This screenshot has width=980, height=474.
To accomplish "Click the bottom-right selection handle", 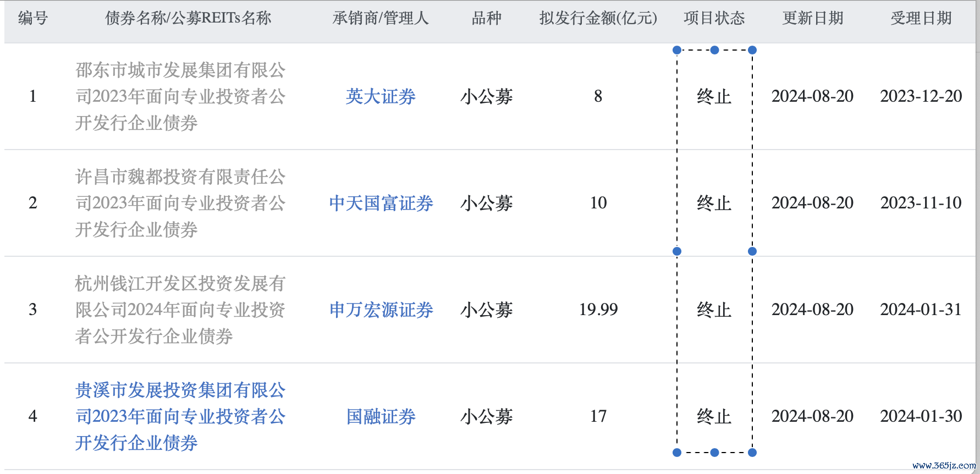I will (x=752, y=453).
